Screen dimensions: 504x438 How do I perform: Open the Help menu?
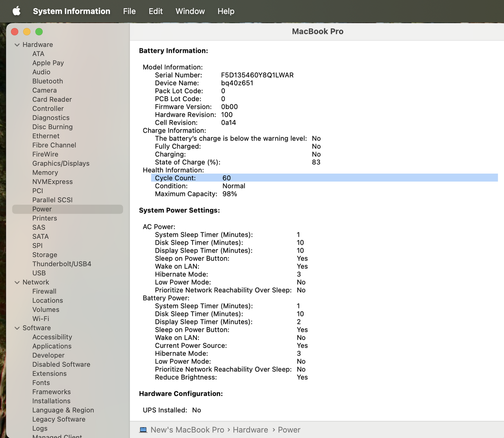pyautogui.click(x=226, y=11)
